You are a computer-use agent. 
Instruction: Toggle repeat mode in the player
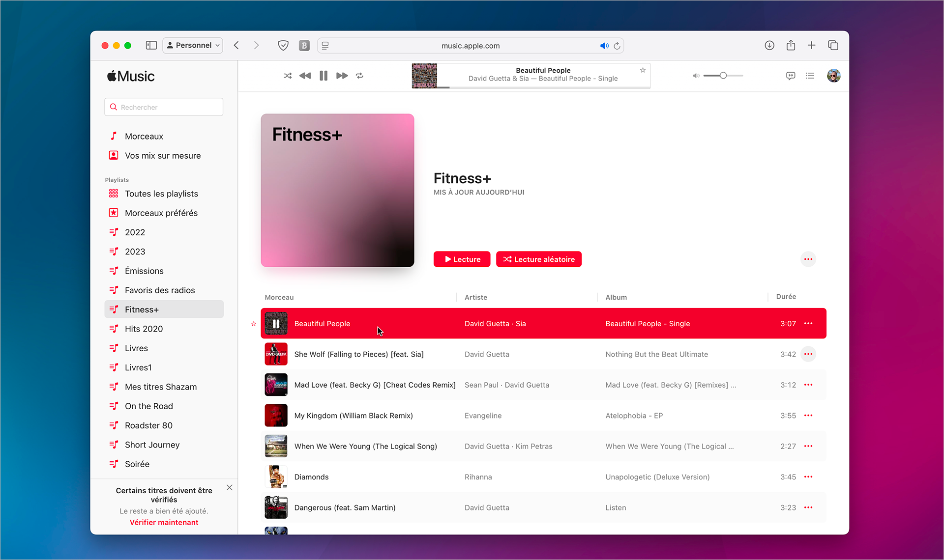pos(359,76)
